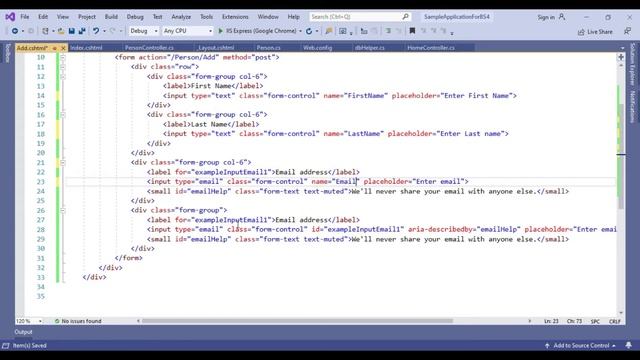Open the Window menu

click(x=268, y=17)
